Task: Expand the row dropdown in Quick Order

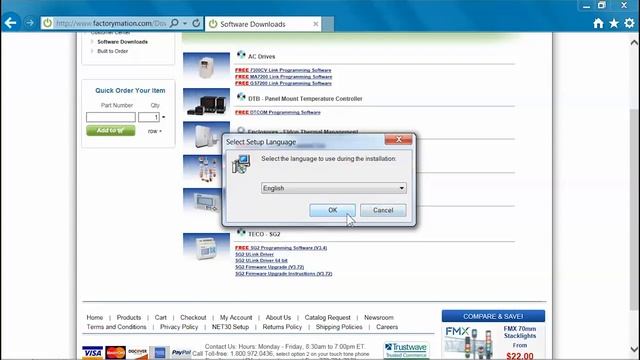Action: [x=155, y=131]
